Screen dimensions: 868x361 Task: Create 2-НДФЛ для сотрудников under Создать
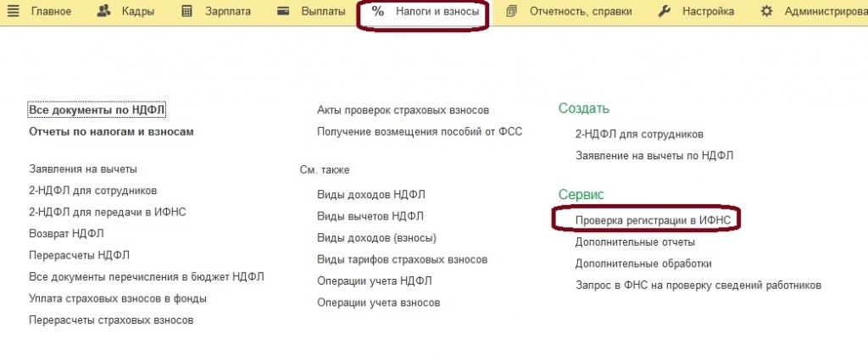[x=639, y=134]
